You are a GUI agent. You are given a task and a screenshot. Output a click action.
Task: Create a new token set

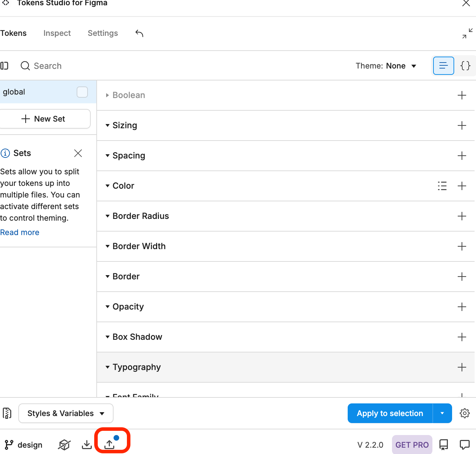tap(45, 119)
